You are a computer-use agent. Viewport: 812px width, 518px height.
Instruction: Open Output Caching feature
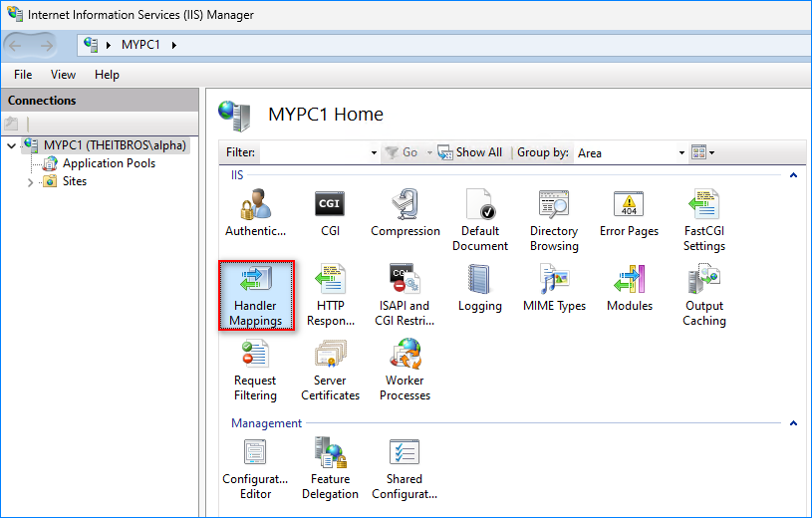tap(704, 295)
